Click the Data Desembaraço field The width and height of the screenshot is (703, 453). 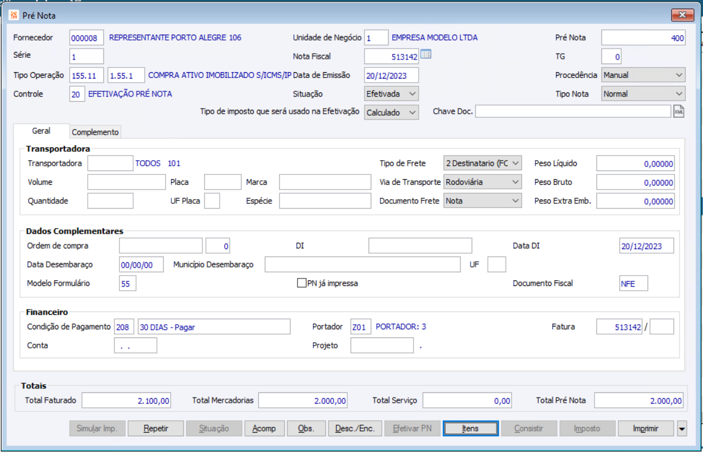coord(141,265)
